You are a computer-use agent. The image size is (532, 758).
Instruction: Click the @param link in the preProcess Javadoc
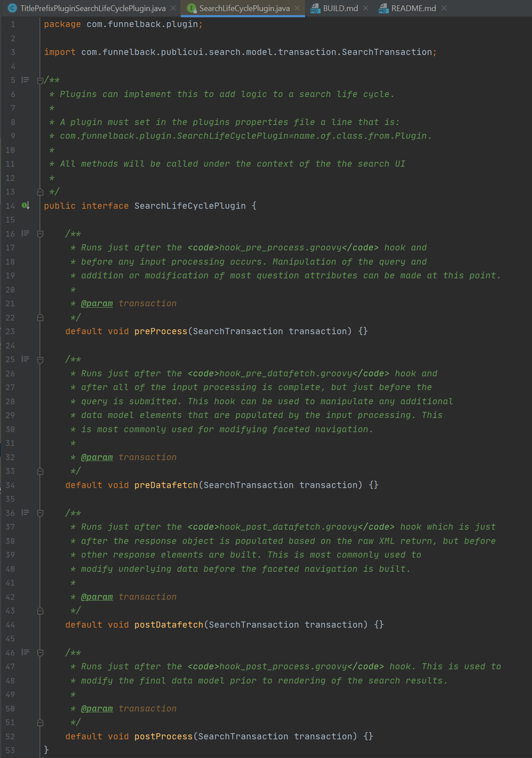click(98, 303)
